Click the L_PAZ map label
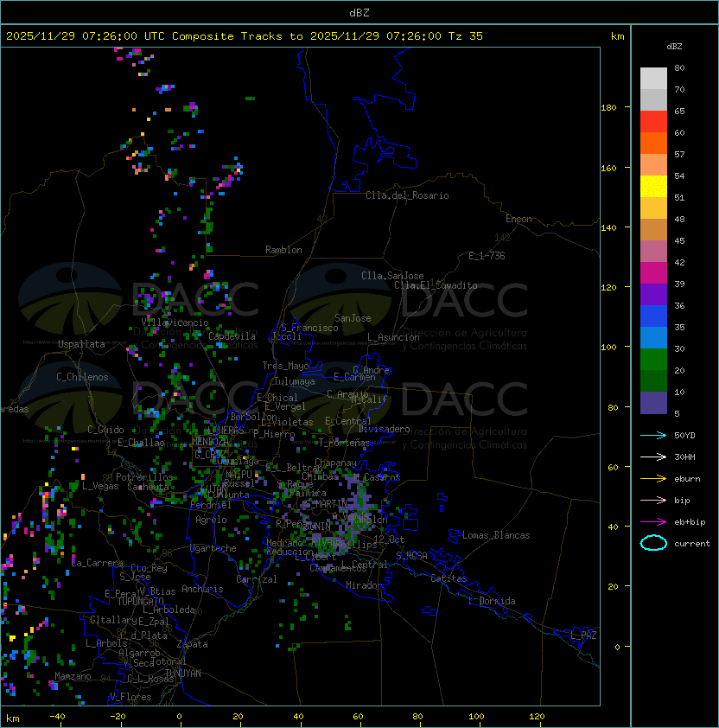 [583, 635]
